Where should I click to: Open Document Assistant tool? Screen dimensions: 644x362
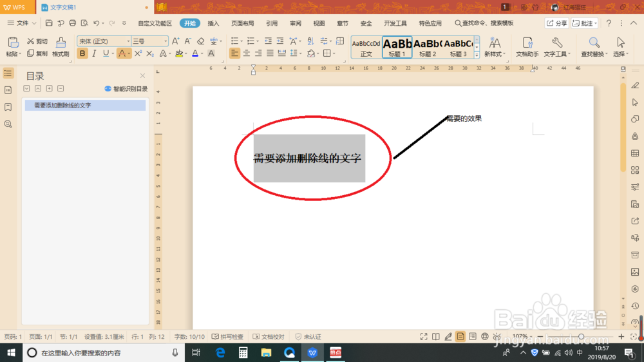point(527,47)
